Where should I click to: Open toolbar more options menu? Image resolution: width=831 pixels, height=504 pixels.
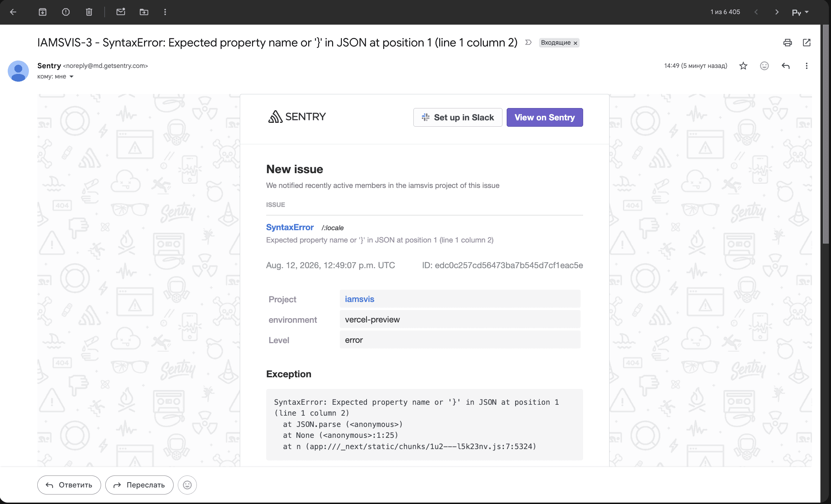(165, 12)
